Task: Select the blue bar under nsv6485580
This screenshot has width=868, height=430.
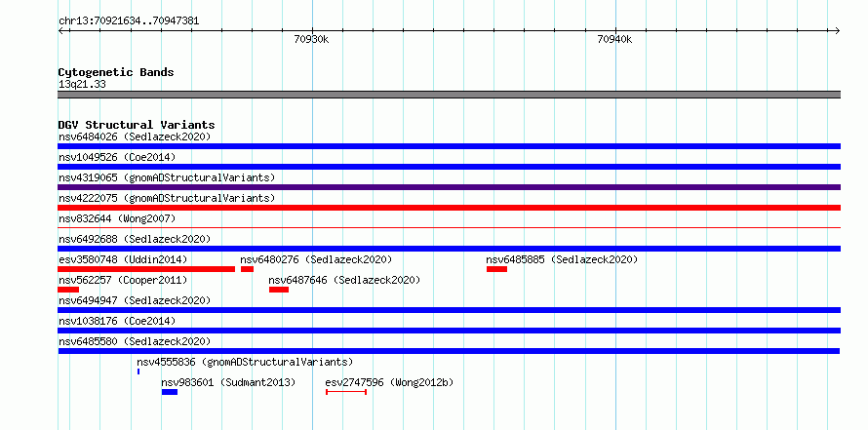Action: [449, 351]
